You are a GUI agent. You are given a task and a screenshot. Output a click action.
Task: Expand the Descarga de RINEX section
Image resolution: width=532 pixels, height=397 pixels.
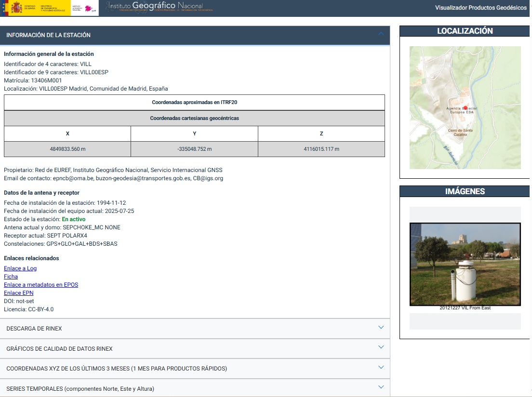click(x=195, y=329)
